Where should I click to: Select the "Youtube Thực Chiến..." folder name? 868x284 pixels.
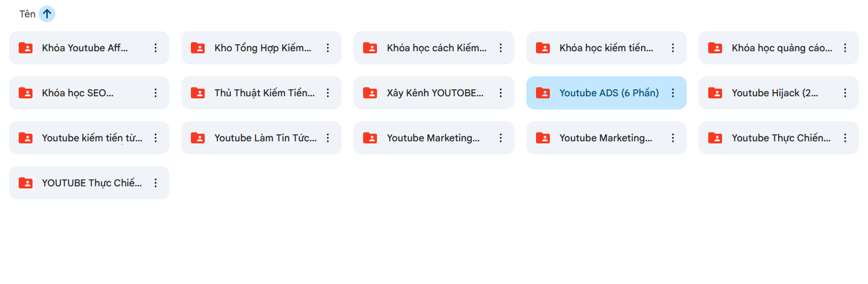tap(782, 138)
